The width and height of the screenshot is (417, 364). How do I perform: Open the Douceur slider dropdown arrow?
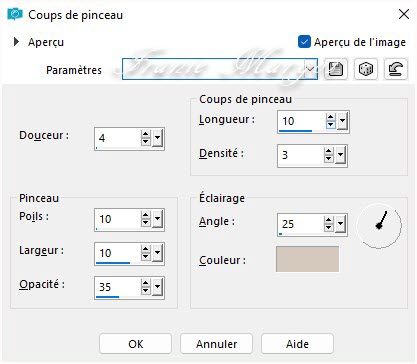(158, 138)
